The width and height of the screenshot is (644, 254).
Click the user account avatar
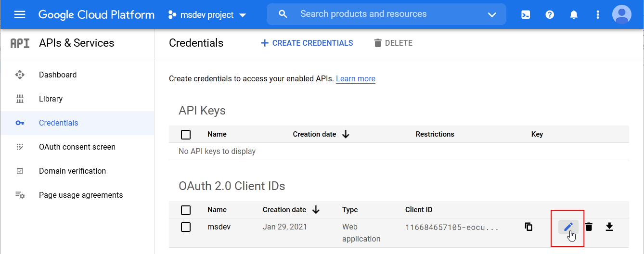[621, 14]
